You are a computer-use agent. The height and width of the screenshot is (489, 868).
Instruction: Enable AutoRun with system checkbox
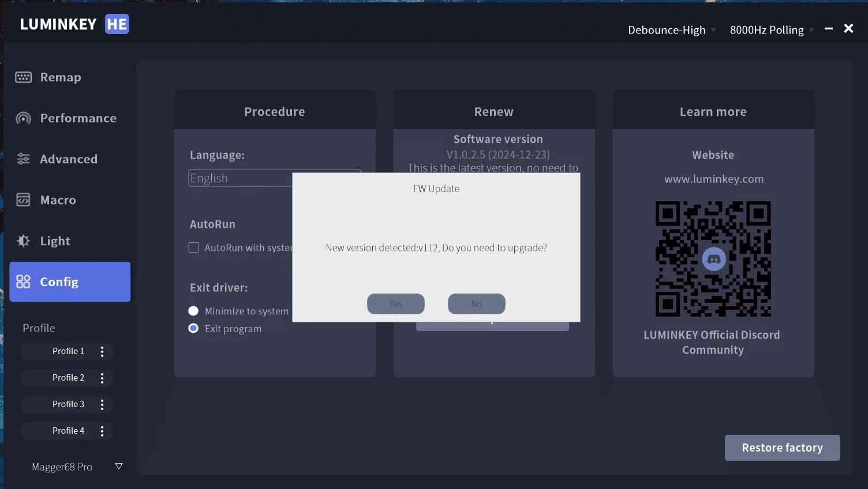[194, 247]
